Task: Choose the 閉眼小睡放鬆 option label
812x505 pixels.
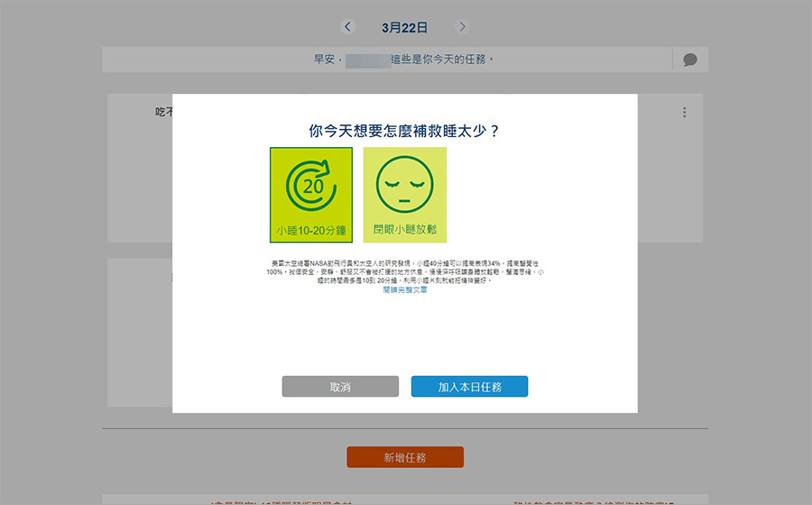Action: [x=405, y=230]
